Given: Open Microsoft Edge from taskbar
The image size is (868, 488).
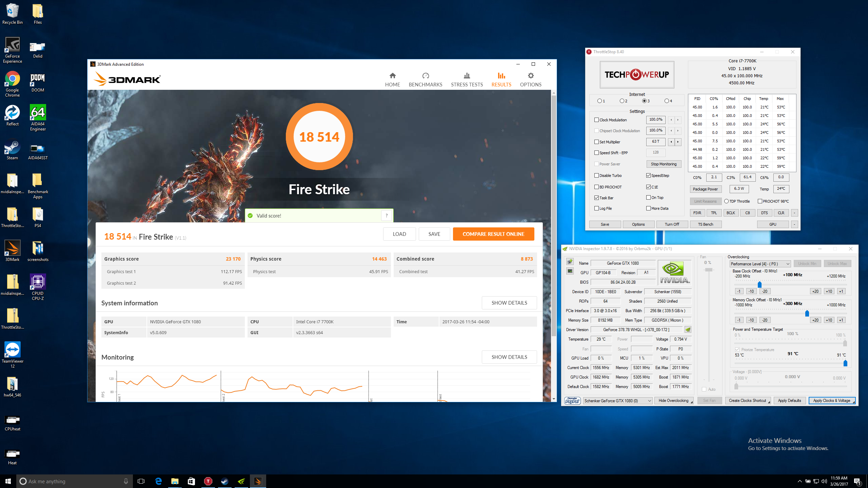Looking at the screenshot, I should click(158, 481).
